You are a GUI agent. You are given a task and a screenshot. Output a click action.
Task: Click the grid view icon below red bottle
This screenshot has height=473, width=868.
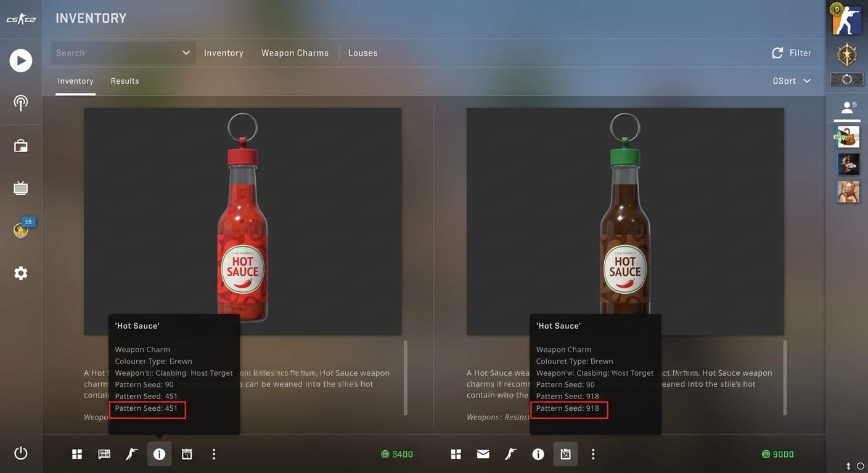pos(77,455)
